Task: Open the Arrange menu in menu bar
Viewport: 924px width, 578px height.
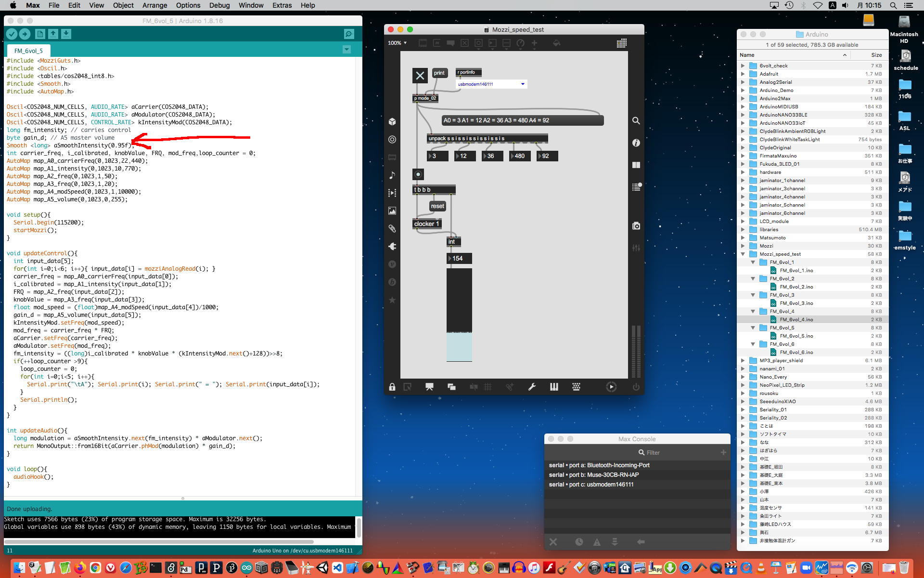Action: [x=154, y=5]
